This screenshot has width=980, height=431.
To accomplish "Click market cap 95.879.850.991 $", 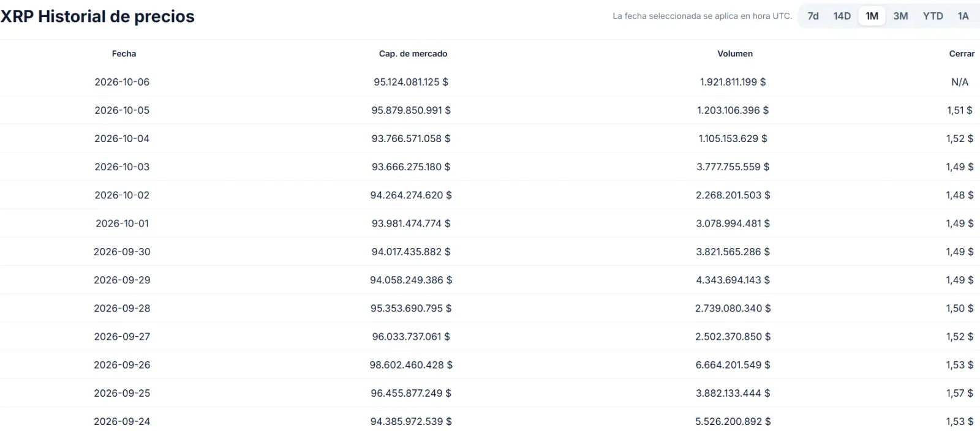I will click(x=411, y=110).
